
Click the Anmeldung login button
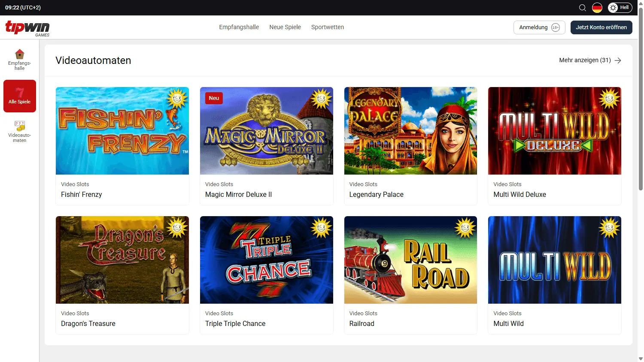tap(539, 27)
